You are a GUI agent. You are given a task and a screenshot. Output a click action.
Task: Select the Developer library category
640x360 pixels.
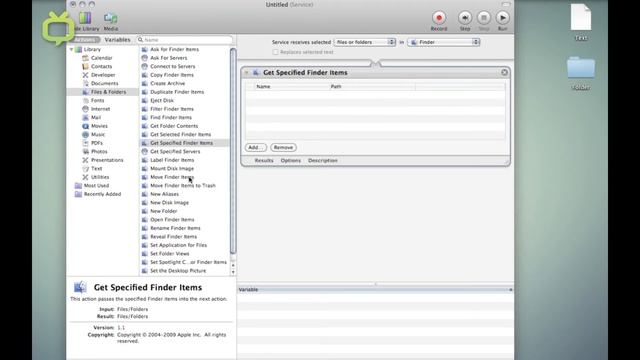(103, 75)
